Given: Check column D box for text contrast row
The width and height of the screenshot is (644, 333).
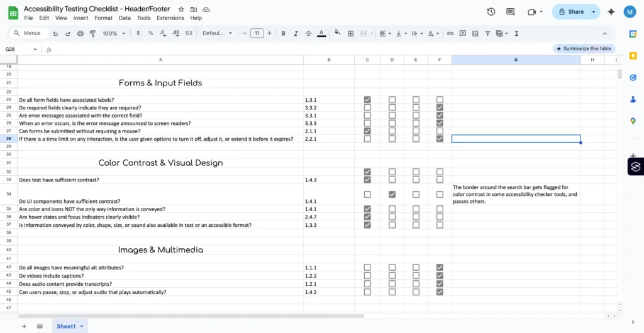Looking at the screenshot, I should [392, 180].
